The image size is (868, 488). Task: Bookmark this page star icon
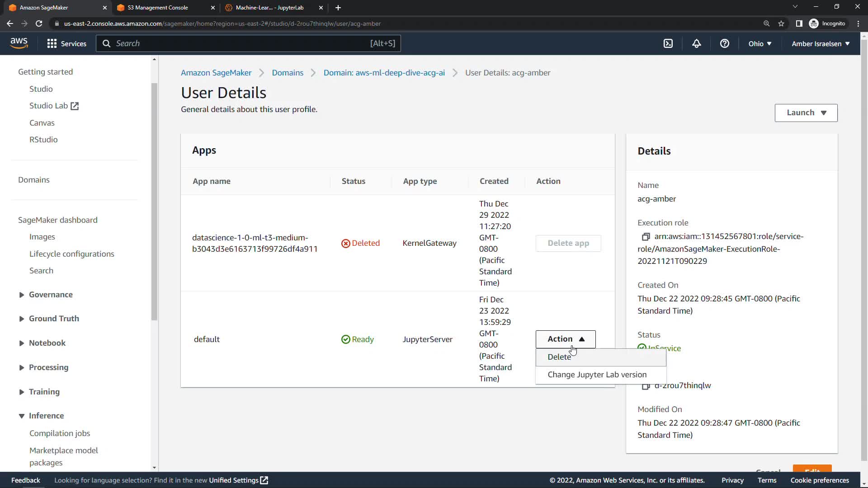[781, 23]
